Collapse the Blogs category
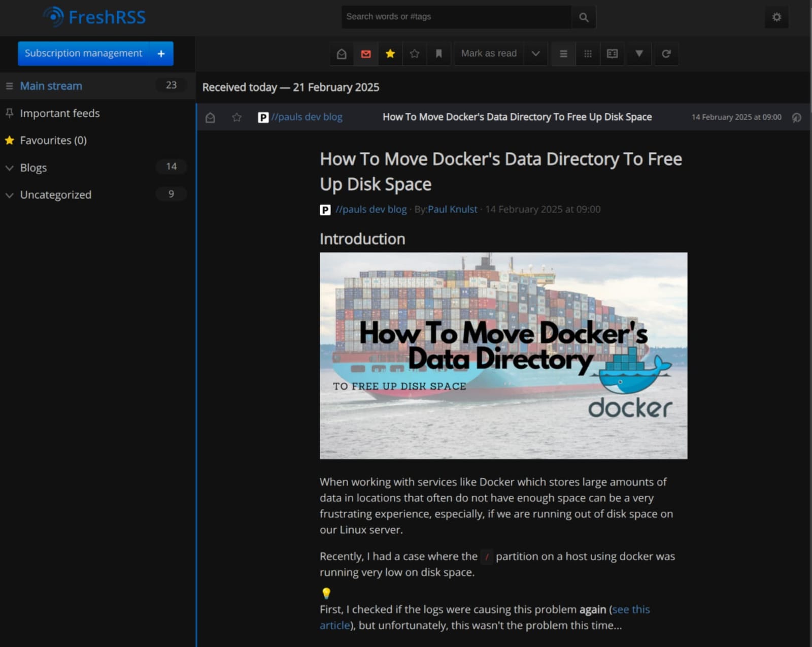The image size is (812, 647). point(10,168)
